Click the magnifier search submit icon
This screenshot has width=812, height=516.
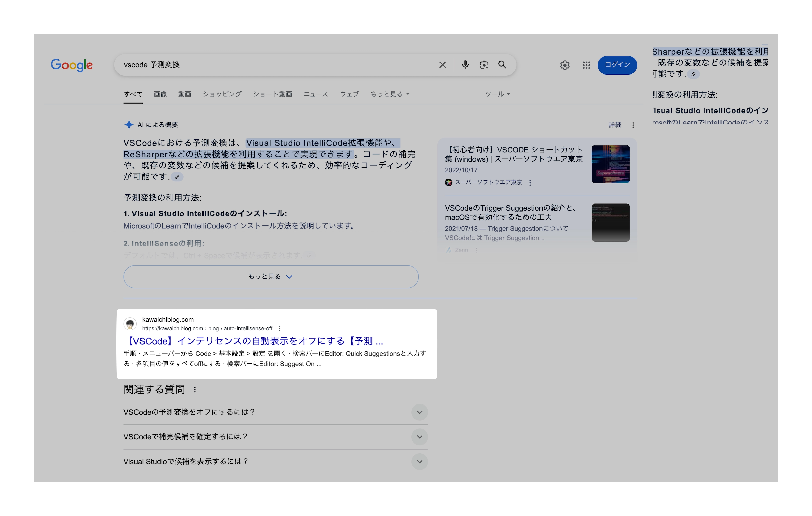pos(502,65)
